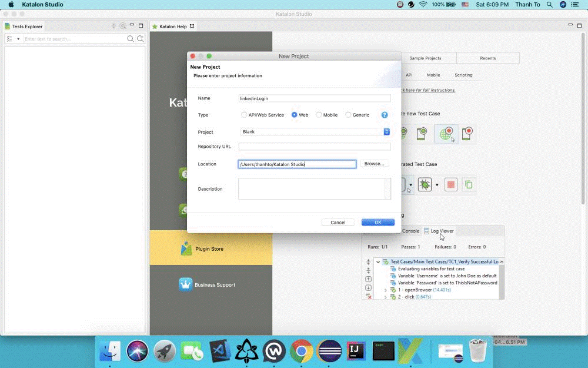The height and width of the screenshot is (368, 588).
Task: Click the up arrow icon in Log Viewer
Action: (368, 279)
